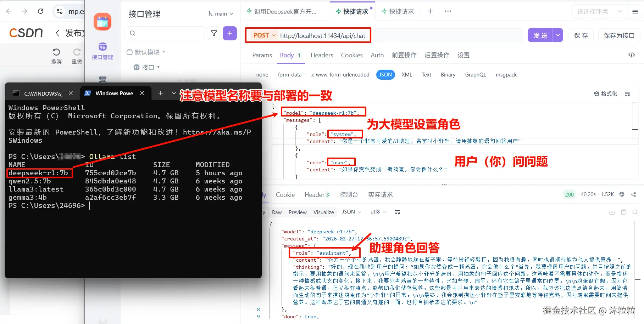Click the 接口管理 search field
The height and width of the screenshot is (324, 644).
coord(165,33)
